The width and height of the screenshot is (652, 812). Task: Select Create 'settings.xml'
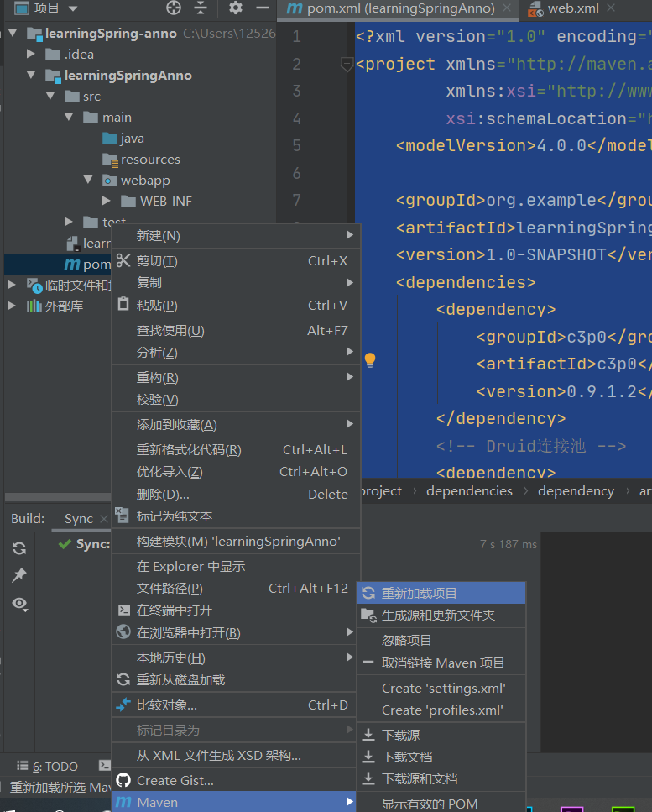(x=441, y=689)
